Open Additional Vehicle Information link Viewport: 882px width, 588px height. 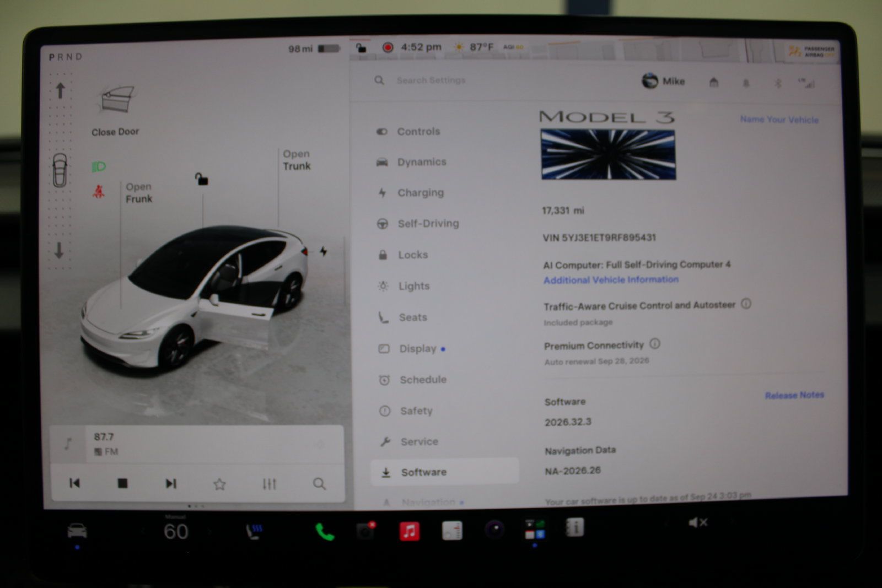pyautogui.click(x=611, y=280)
